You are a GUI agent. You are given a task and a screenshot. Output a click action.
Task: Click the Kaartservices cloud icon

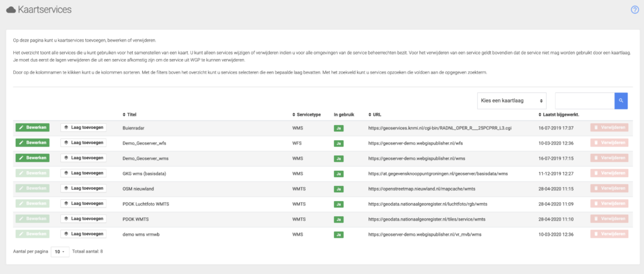[11, 10]
